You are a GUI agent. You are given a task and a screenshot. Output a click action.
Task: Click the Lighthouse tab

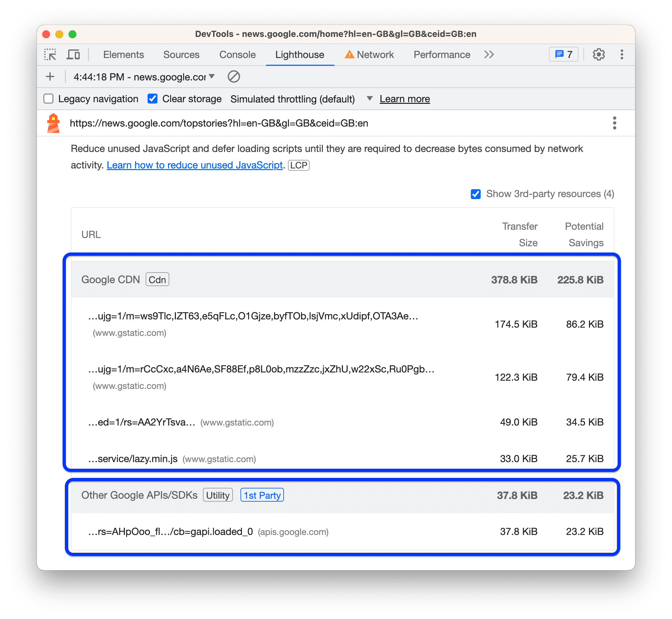[x=298, y=54]
